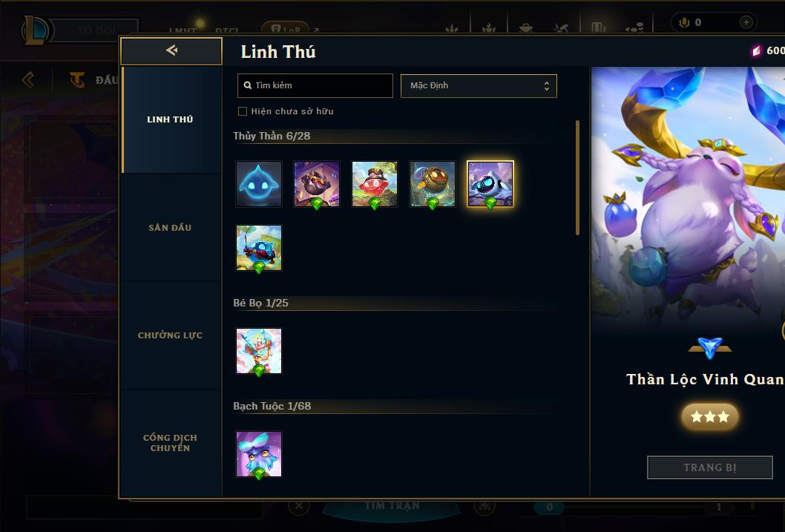This screenshot has width=785, height=532.
Task: Open the Chưởng Lực tab
Action: click(x=170, y=335)
